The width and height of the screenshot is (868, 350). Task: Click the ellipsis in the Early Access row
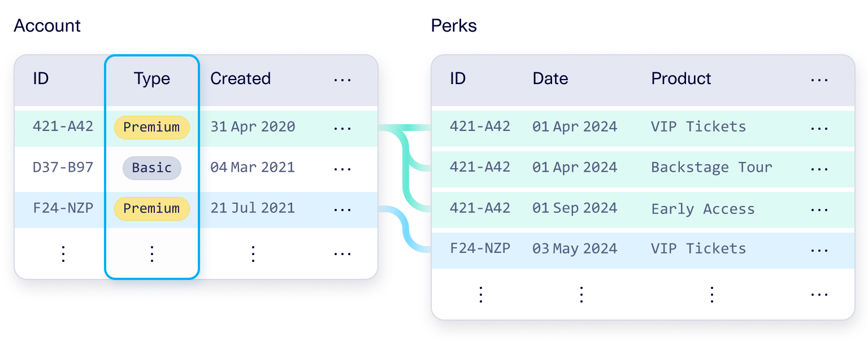click(x=819, y=210)
